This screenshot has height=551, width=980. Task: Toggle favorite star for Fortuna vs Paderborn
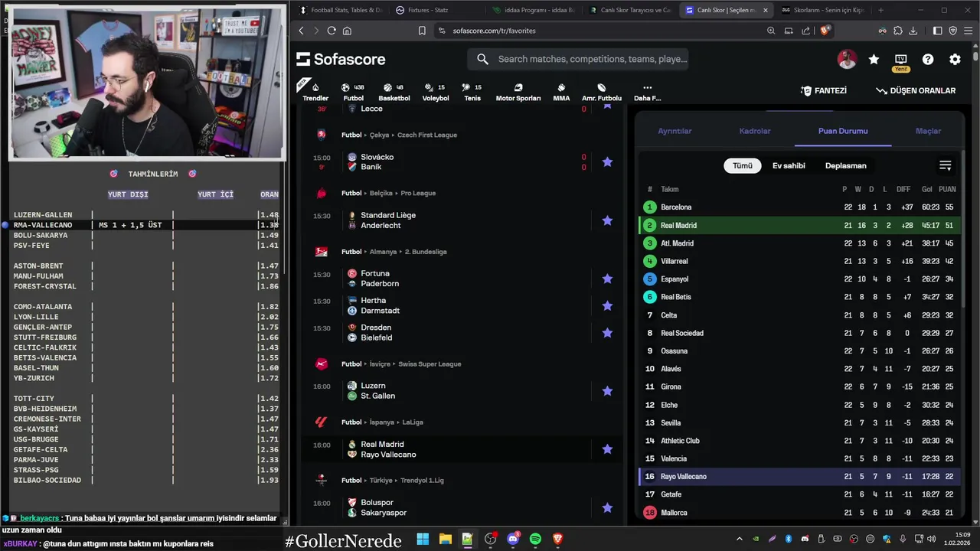(607, 279)
